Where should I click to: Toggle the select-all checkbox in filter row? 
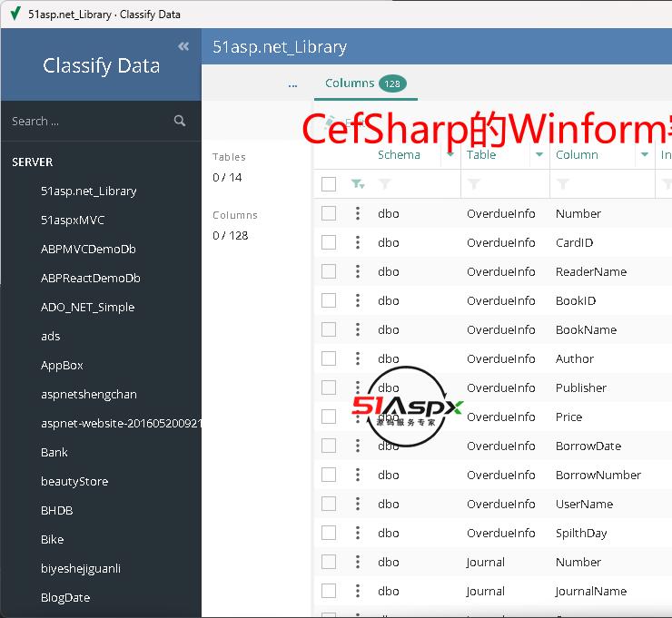329,184
